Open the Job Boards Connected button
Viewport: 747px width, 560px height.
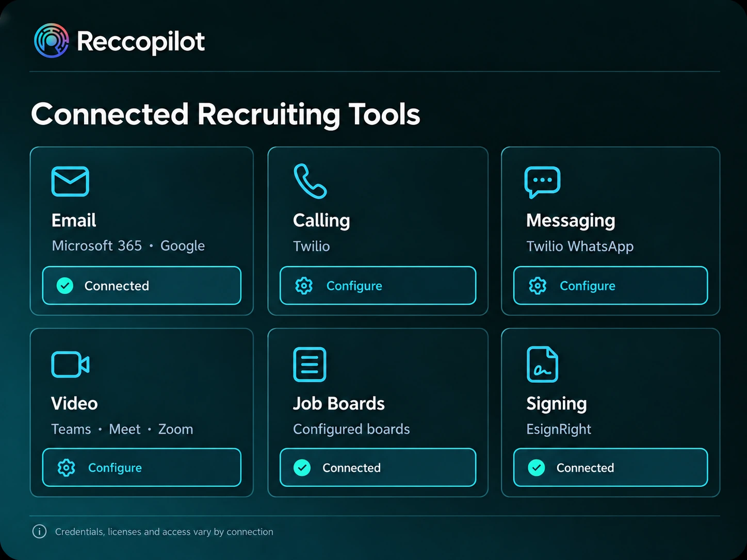378,468
